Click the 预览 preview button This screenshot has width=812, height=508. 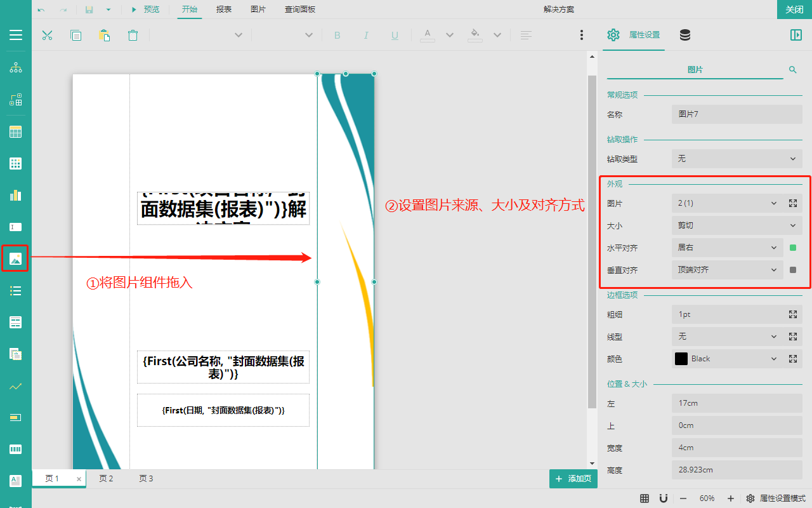click(145, 10)
